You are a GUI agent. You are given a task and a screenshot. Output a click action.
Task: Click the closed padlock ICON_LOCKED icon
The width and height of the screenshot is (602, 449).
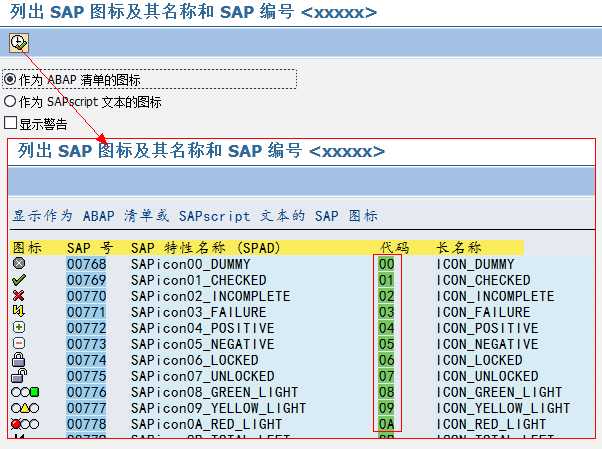click(x=18, y=360)
